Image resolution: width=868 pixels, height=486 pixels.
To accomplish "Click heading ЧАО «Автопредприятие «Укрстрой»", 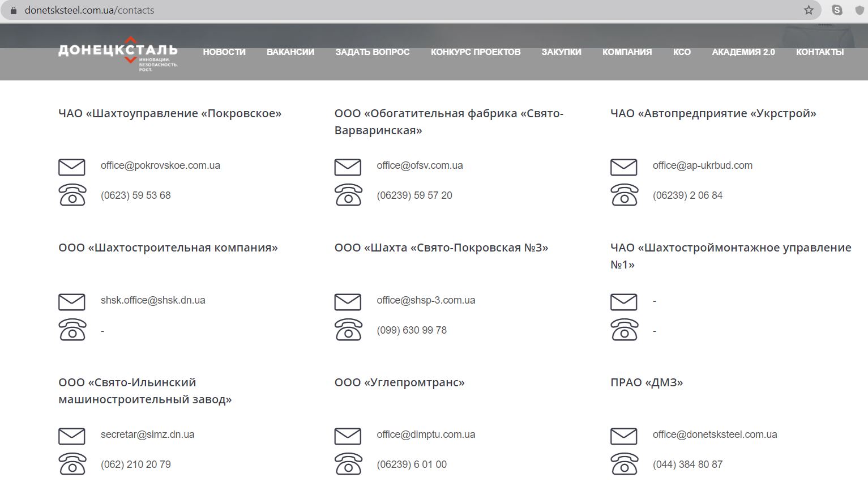I will point(713,113).
